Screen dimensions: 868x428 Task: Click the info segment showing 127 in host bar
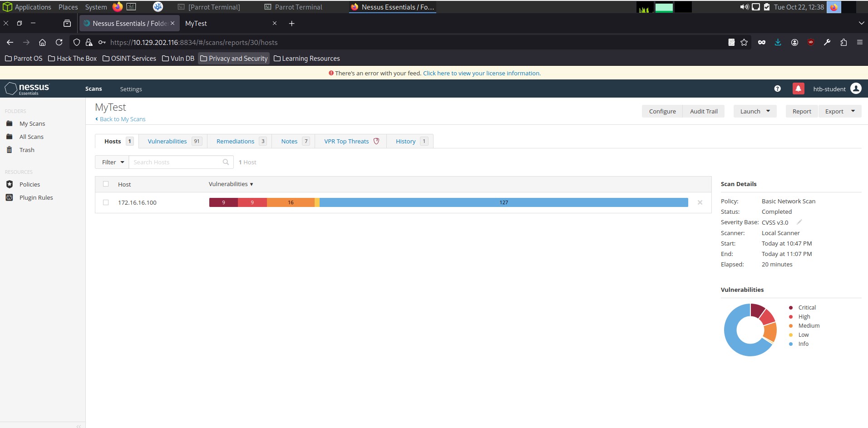coord(504,202)
